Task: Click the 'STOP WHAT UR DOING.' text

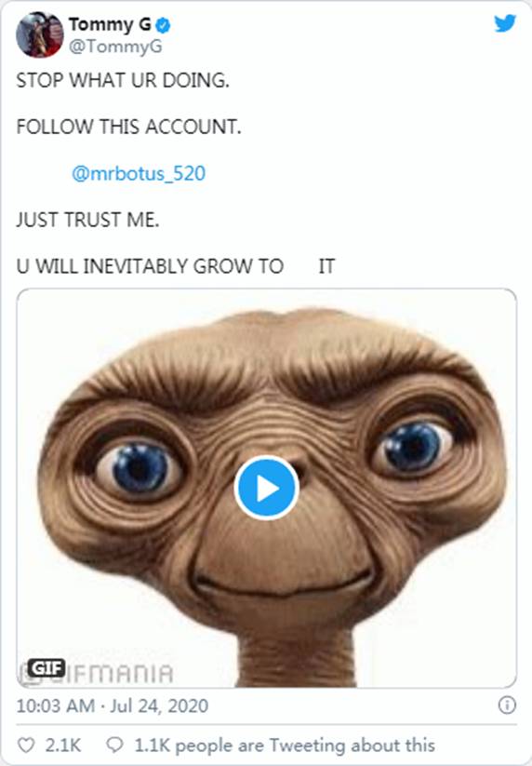Action: pyautogui.click(x=123, y=81)
